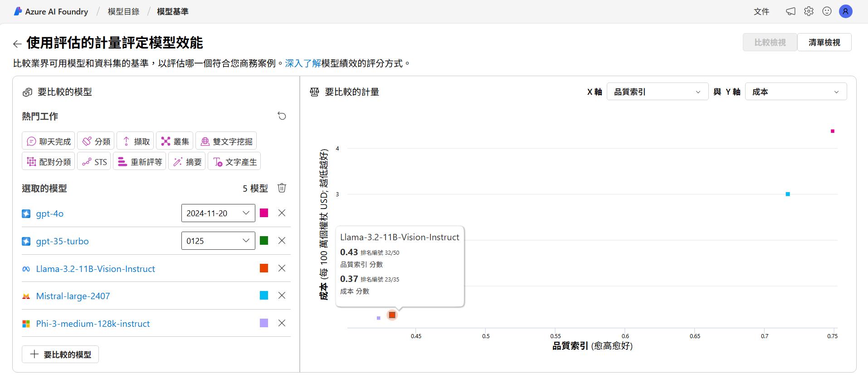Screen dimensions: 868x388
Task: Open the Y 軸 成本 dropdown
Action: click(795, 92)
